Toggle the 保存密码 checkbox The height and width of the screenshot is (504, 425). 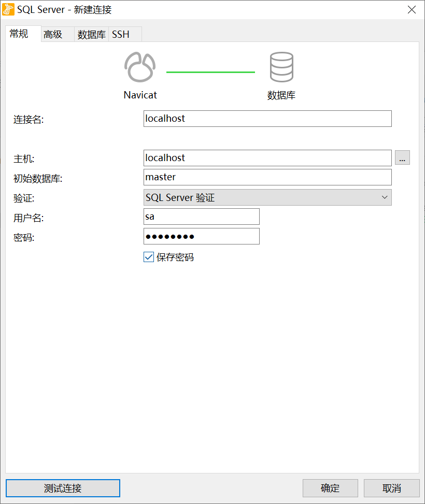149,257
